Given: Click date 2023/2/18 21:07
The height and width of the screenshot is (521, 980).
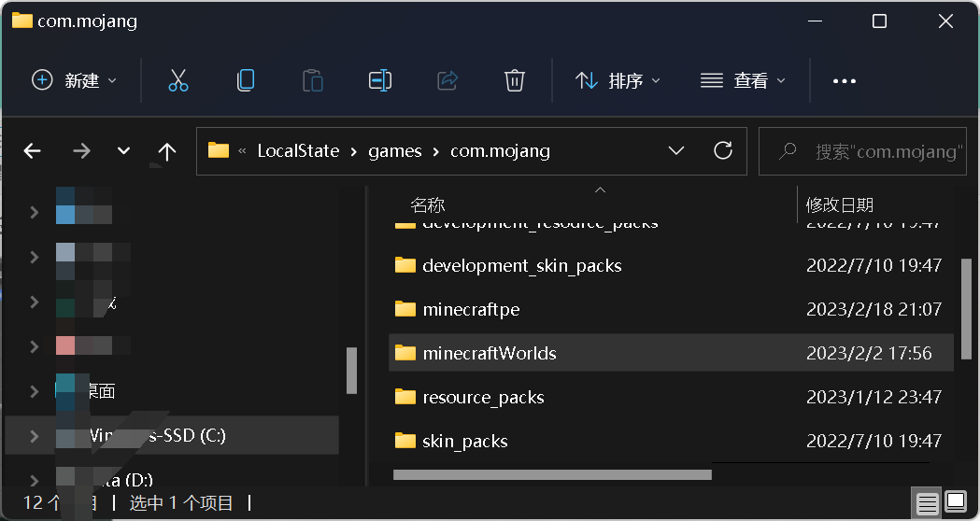Looking at the screenshot, I should (873, 309).
